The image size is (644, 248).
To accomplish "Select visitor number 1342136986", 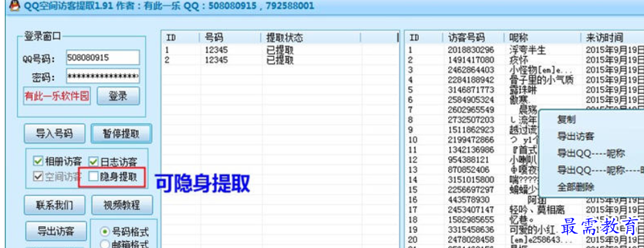I will click(x=471, y=150).
